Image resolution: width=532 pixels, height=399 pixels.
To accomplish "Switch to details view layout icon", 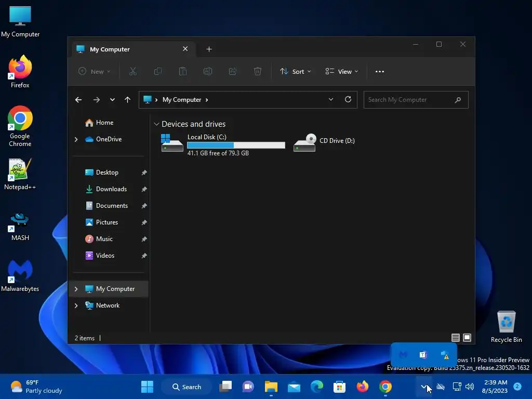I will (455, 338).
